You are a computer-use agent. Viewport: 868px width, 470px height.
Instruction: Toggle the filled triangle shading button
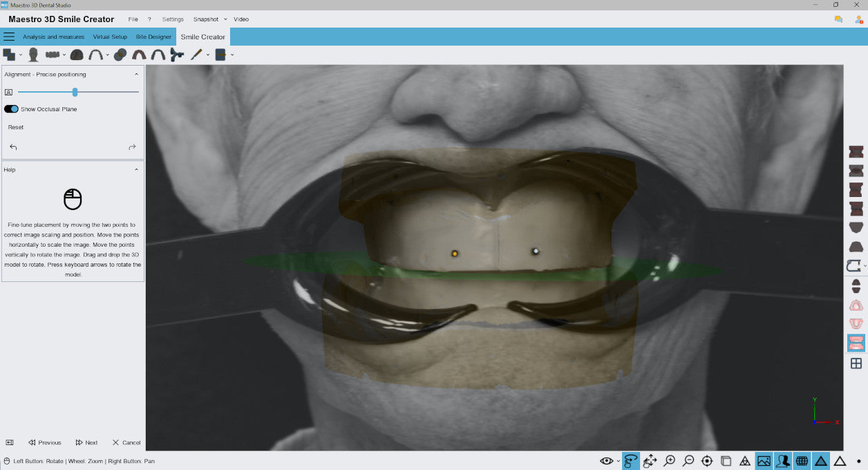[821, 461]
